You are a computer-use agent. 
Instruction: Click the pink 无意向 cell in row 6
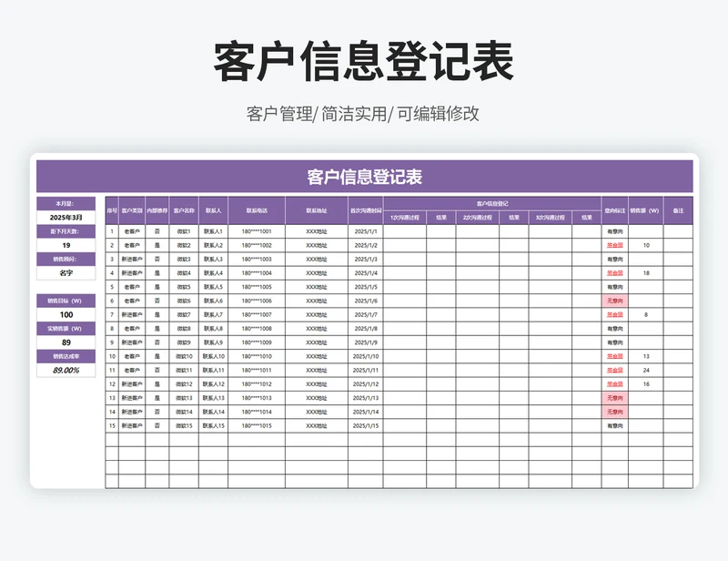[x=615, y=300]
